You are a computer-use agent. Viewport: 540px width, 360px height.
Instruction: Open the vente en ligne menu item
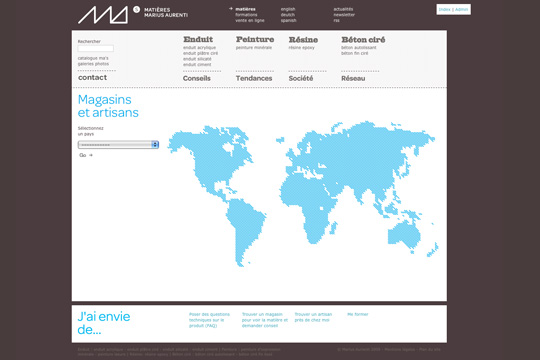pyautogui.click(x=250, y=20)
